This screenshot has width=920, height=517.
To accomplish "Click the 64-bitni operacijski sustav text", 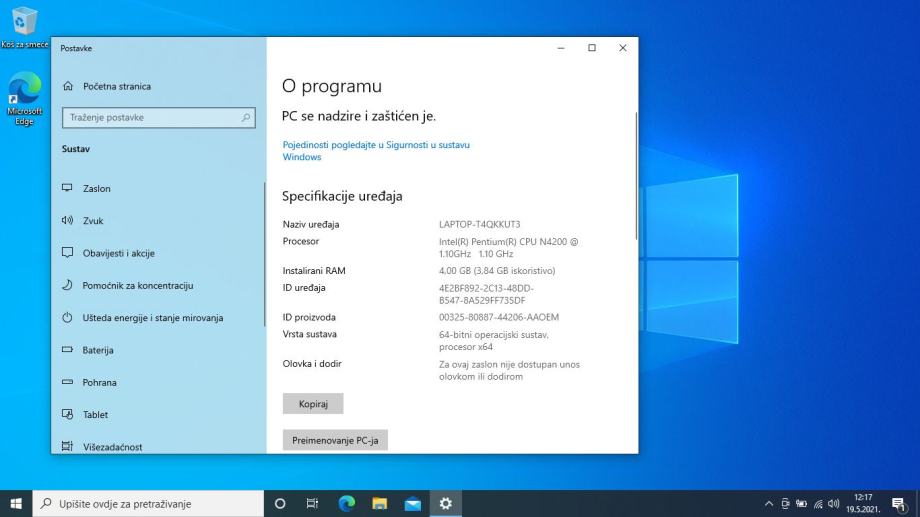I will click(x=493, y=340).
